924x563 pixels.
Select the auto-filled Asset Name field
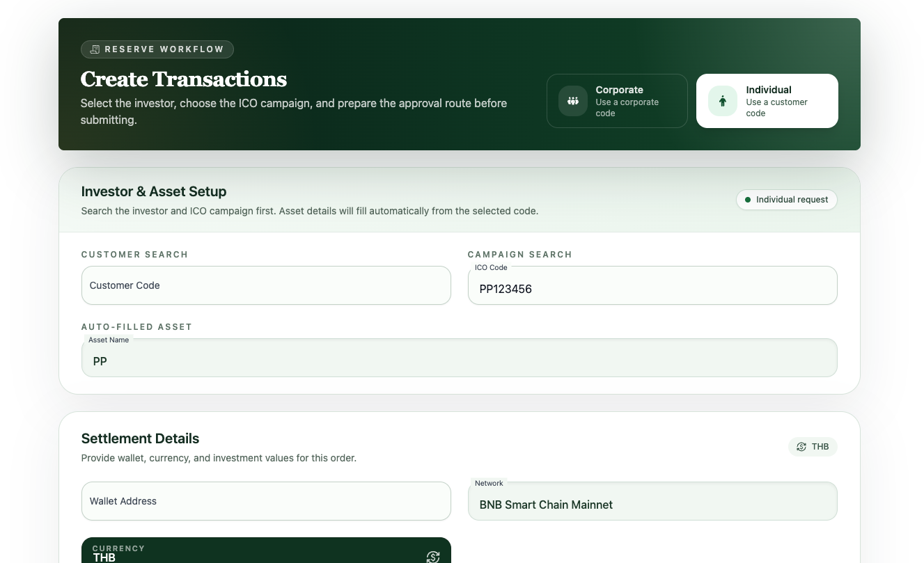[x=459, y=360]
